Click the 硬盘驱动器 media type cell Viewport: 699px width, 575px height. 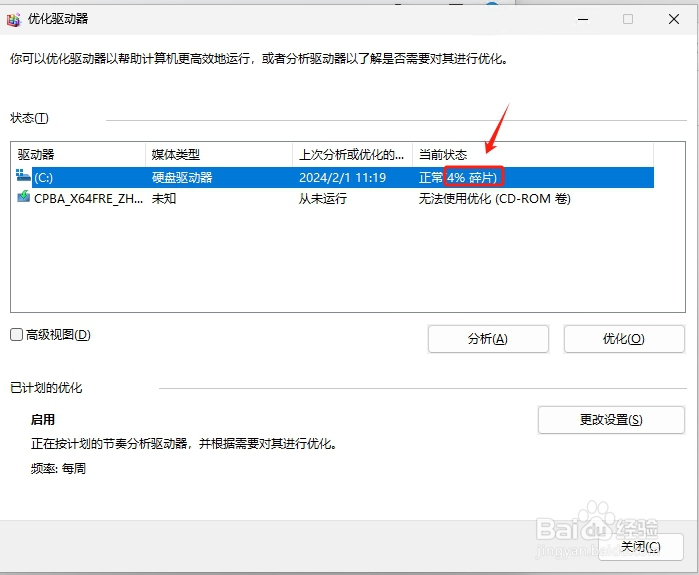tap(182, 177)
